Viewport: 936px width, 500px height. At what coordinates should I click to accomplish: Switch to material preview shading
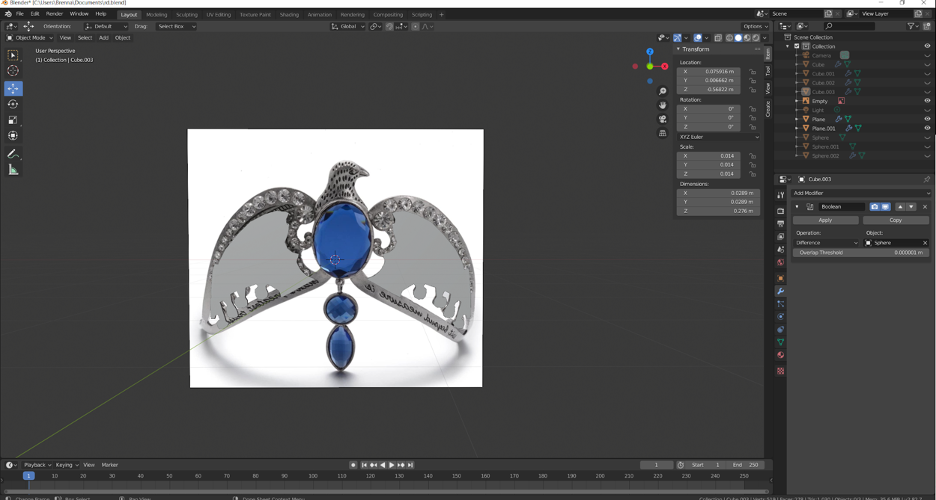pyautogui.click(x=747, y=38)
